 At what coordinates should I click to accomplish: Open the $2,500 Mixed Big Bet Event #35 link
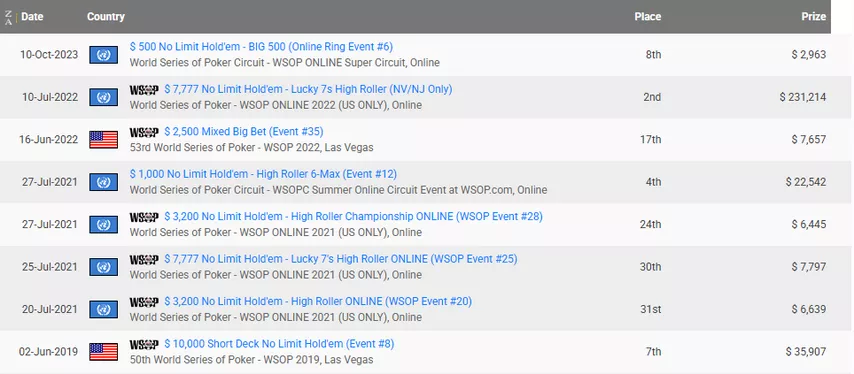pyautogui.click(x=244, y=132)
